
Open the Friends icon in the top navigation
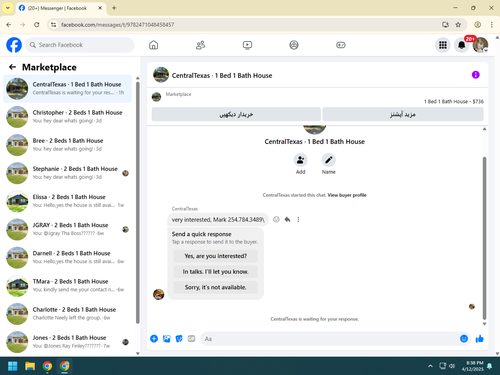[x=200, y=45]
